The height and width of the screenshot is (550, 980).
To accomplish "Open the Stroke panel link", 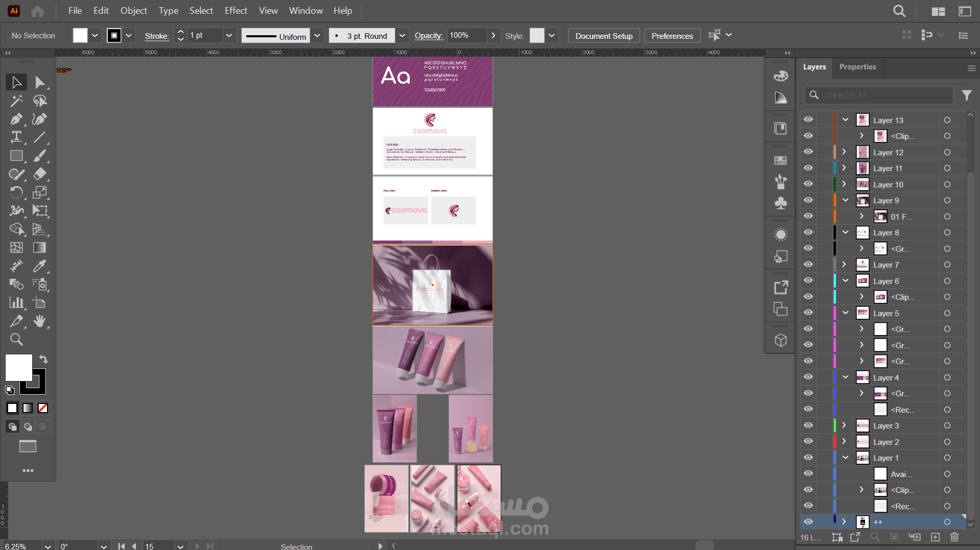I will click(157, 36).
